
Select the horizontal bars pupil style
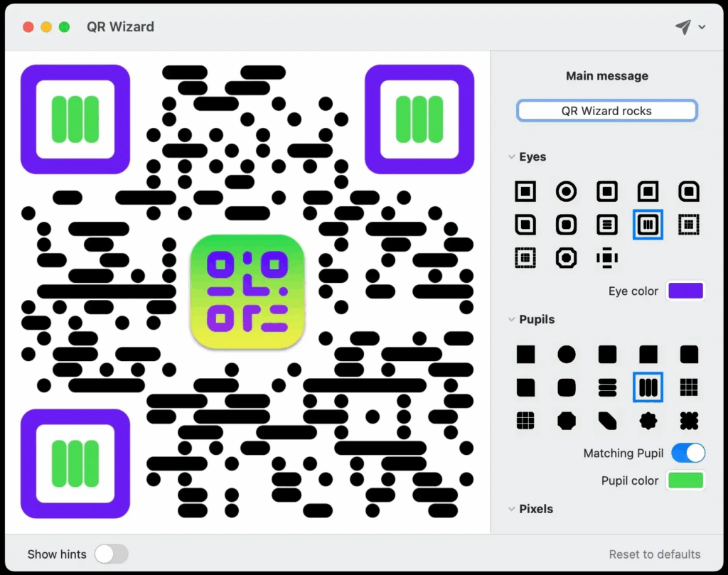point(607,387)
